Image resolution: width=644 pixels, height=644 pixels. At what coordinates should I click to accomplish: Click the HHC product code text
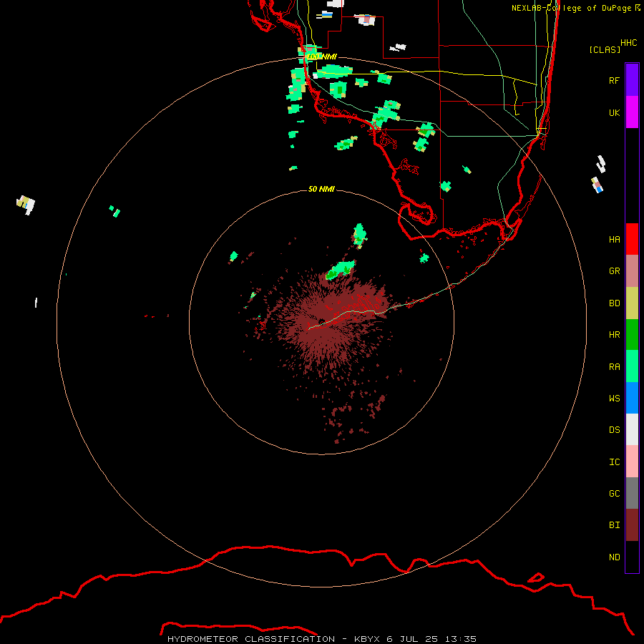(x=628, y=43)
